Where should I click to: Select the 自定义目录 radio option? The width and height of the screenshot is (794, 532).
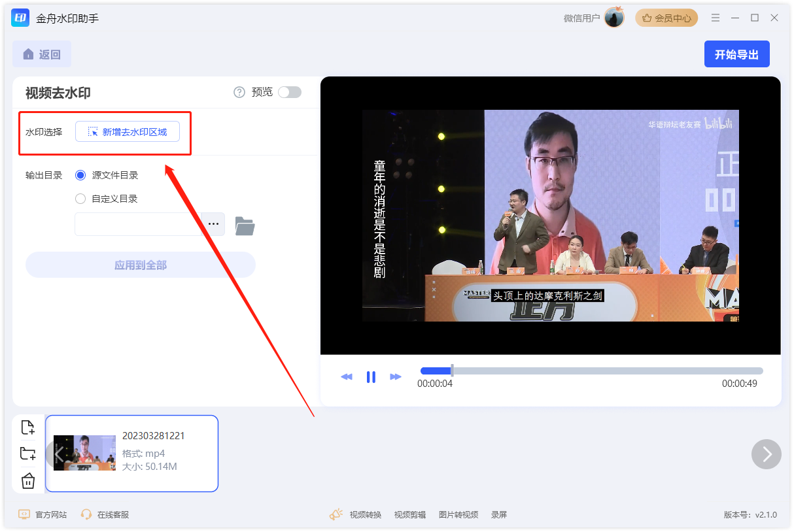79,199
